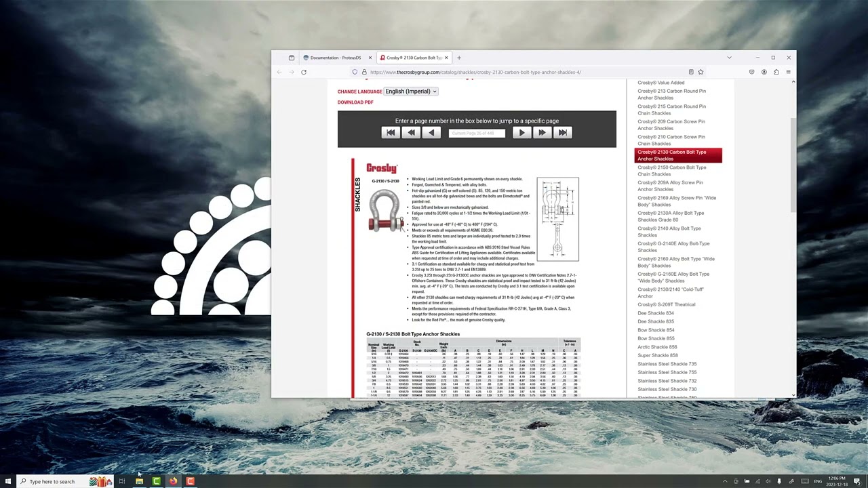Open Crosby 210 Carbon Screw Pin Chain Shackles
Viewport: 868px width, 488px height.
click(671, 140)
